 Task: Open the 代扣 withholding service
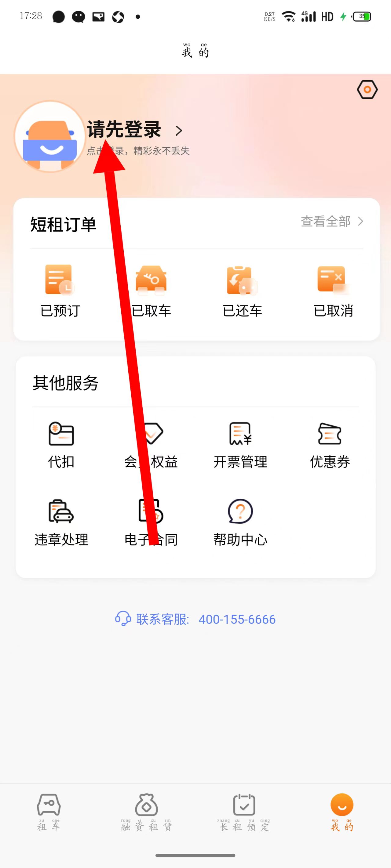pyautogui.click(x=61, y=445)
